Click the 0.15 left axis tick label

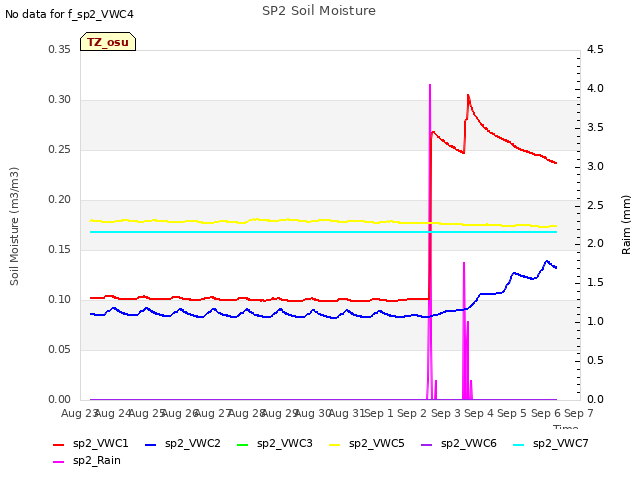(x=60, y=250)
